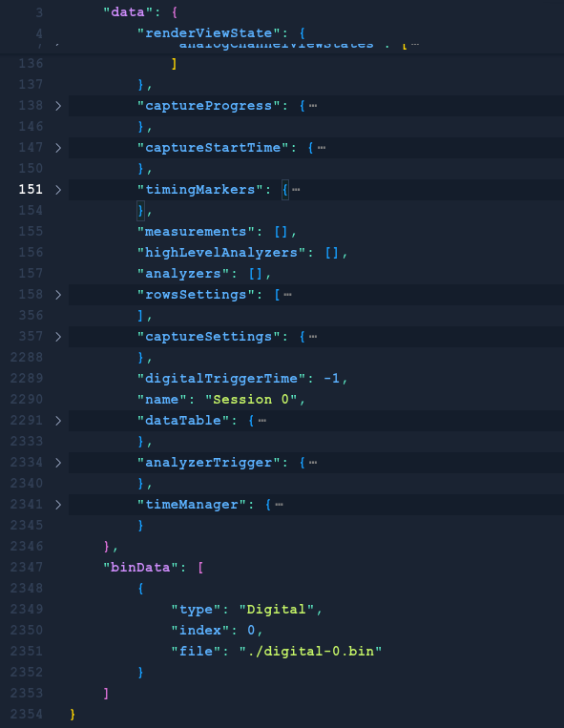Expand the timingMarkers fold chevron

pyautogui.click(x=58, y=190)
